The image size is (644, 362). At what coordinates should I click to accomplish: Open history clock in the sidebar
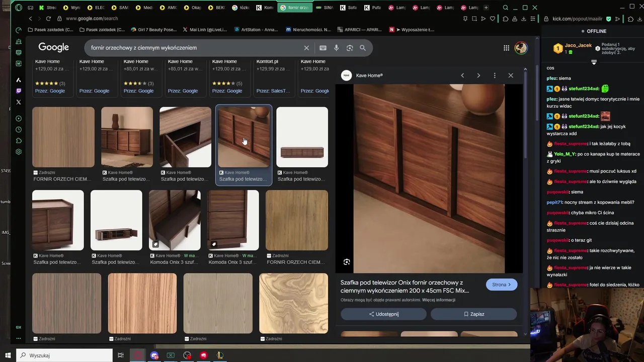pos(19,130)
